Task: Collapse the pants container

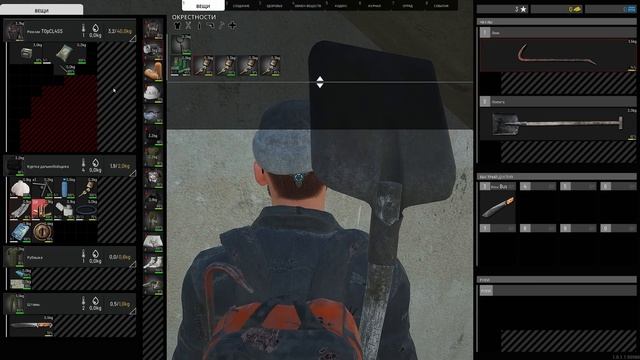Action: (x=133, y=311)
